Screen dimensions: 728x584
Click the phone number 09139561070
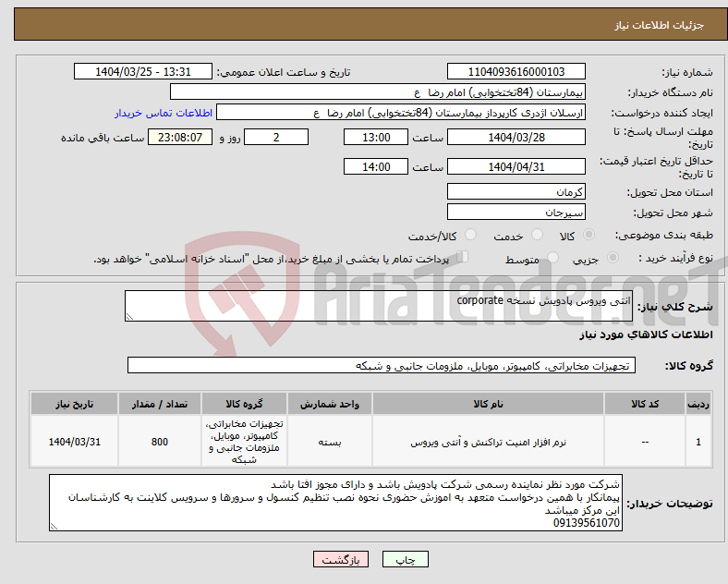[x=587, y=523]
